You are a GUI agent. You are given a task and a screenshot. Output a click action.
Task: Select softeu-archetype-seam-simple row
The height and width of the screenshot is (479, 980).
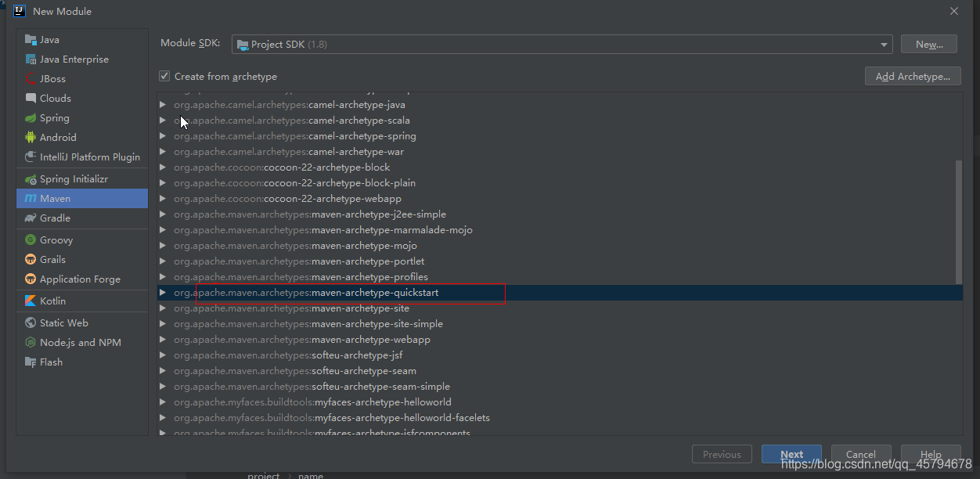[x=560, y=387]
